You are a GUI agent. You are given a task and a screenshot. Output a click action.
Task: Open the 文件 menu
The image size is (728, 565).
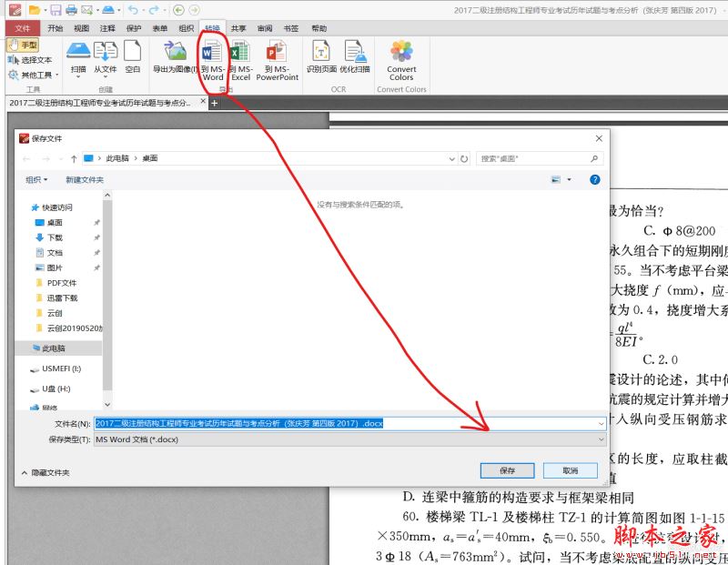(x=23, y=28)
